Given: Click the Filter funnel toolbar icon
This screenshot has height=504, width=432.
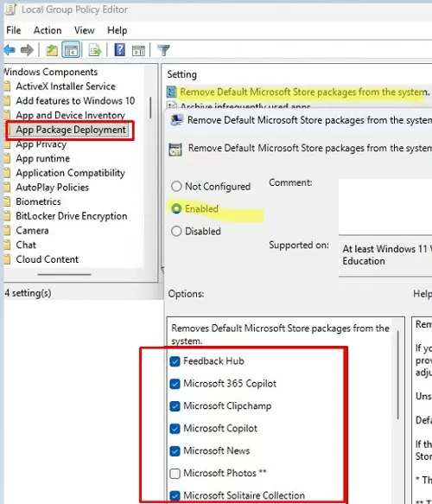Looking at the screenshot, I should pos(163,50).
